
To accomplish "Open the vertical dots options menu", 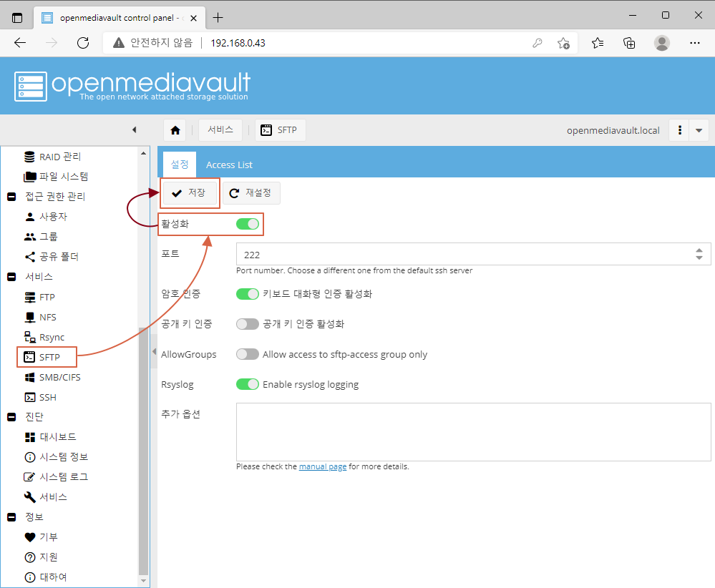I will (x=679, y=130).
